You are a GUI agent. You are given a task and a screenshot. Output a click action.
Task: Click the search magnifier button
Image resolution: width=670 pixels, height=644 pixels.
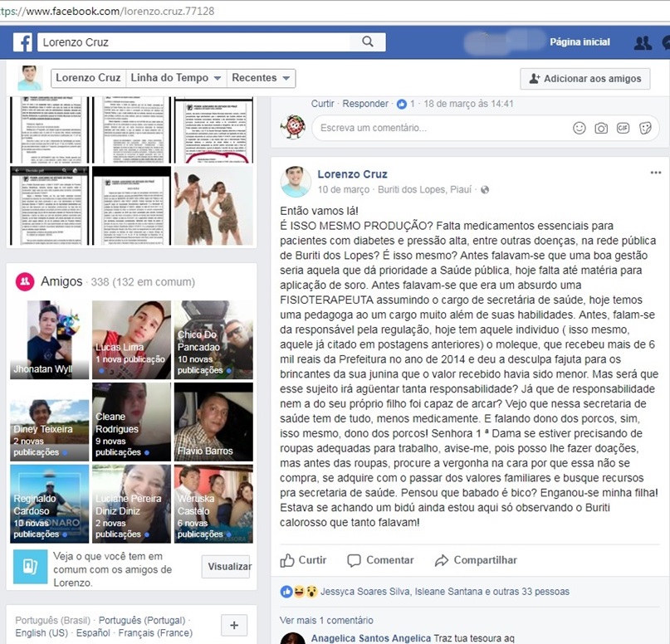[367, 42]
